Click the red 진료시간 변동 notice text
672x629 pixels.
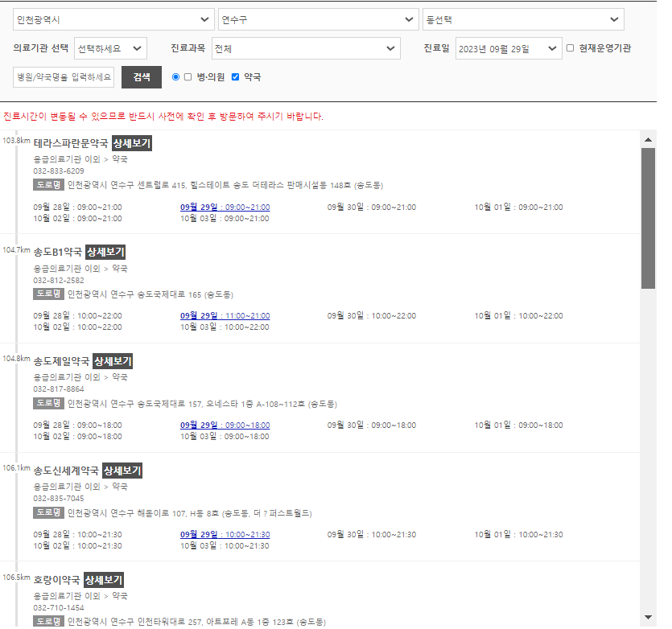point(163,117)
